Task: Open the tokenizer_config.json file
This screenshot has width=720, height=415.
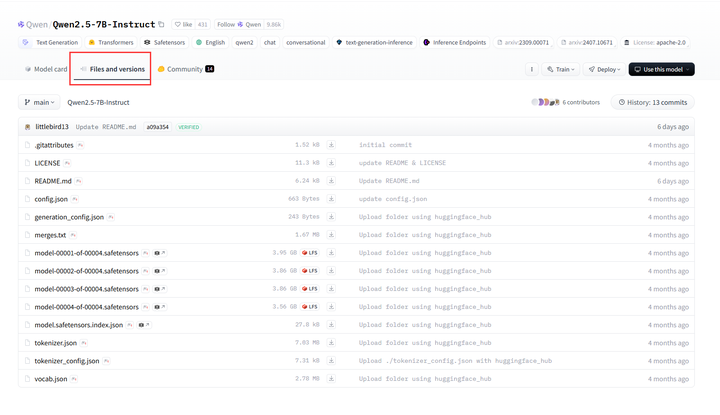Action: point(67,361)
